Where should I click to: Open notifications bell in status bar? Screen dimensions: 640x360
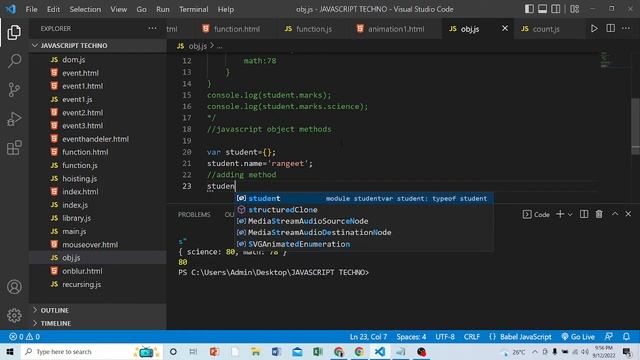626,337
